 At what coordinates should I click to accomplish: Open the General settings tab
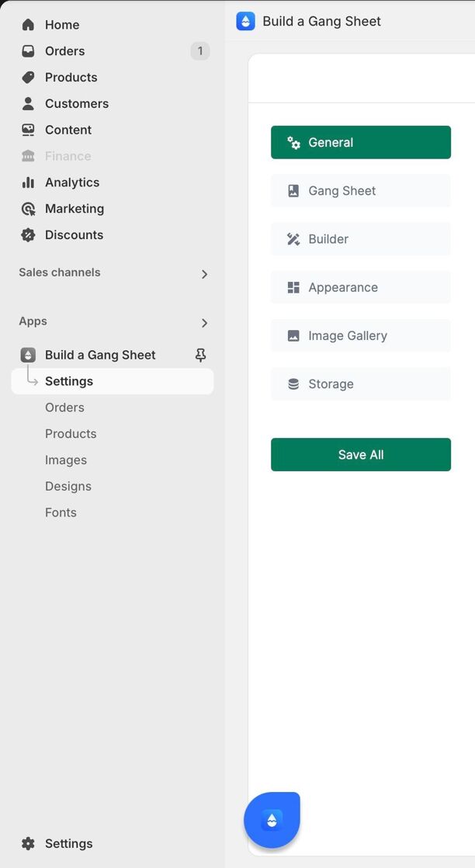(x=361, y=142)
